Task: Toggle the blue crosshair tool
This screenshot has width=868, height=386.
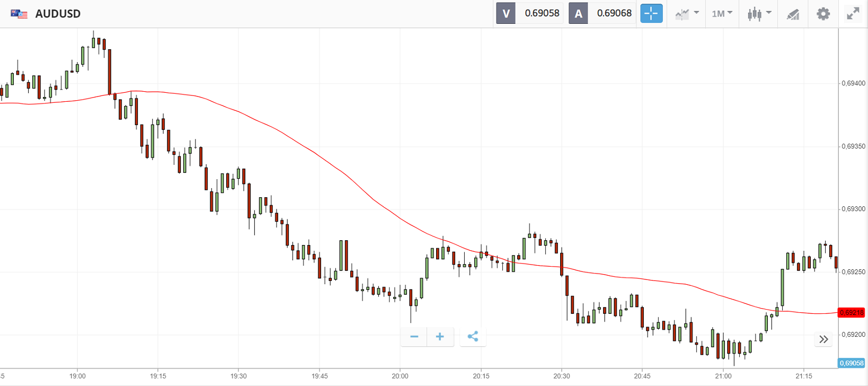Action: [x=651, y=14]
